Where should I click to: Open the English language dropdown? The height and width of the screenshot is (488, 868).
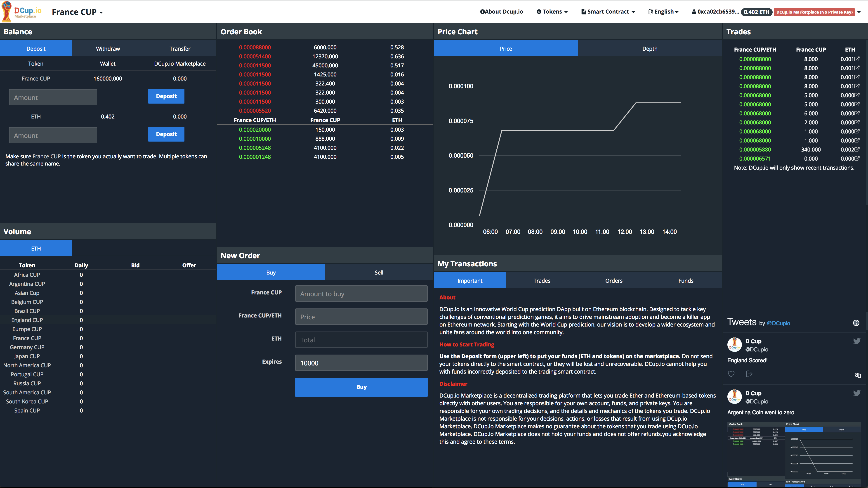click(663, 12)
